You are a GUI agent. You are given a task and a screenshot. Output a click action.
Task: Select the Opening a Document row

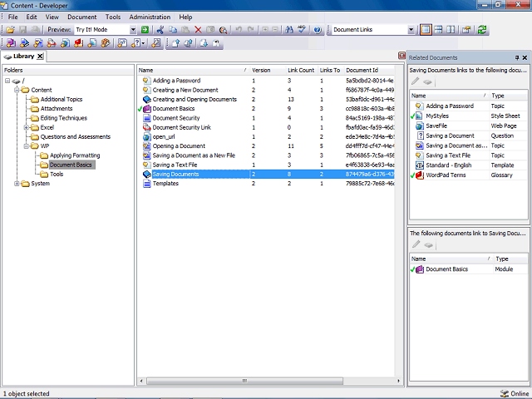pyautogui.click(x=266, y=146)
